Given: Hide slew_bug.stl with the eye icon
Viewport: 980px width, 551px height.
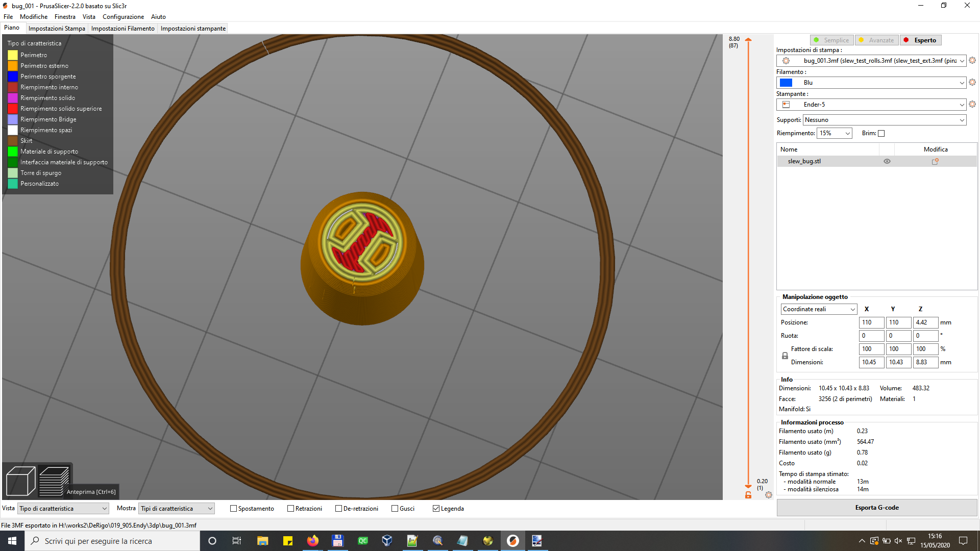Looking at the screenshot, I should tap(887, 161).
